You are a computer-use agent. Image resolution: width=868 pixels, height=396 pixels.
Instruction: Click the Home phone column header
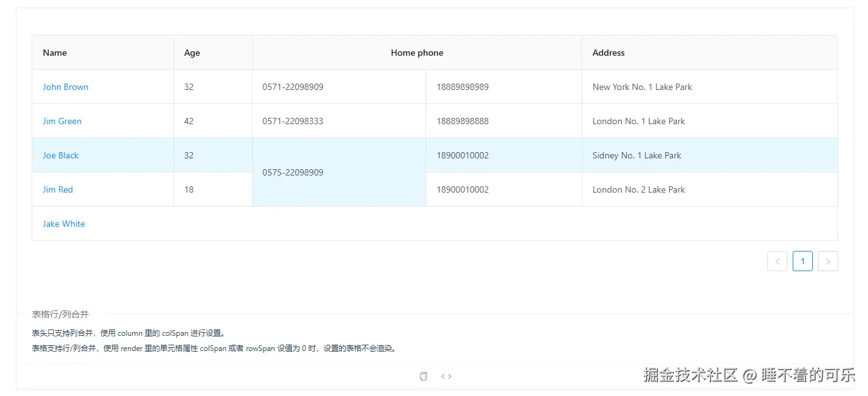tap(417, 53)
